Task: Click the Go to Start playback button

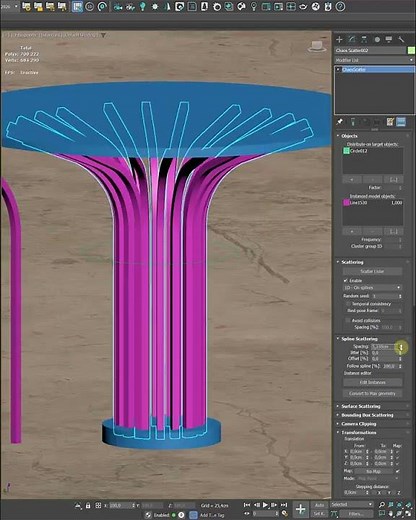Action: point(247,505)
